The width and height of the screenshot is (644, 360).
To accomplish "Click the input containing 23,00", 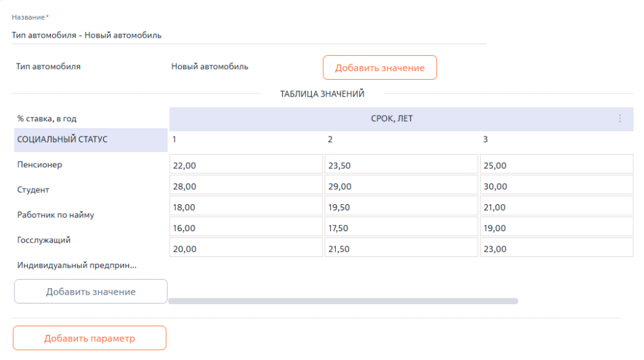I will pos(556,248).
